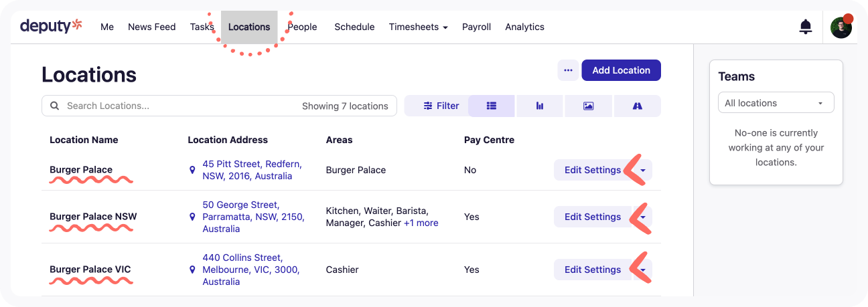Open the Payroll menu item

click(476, 27)
